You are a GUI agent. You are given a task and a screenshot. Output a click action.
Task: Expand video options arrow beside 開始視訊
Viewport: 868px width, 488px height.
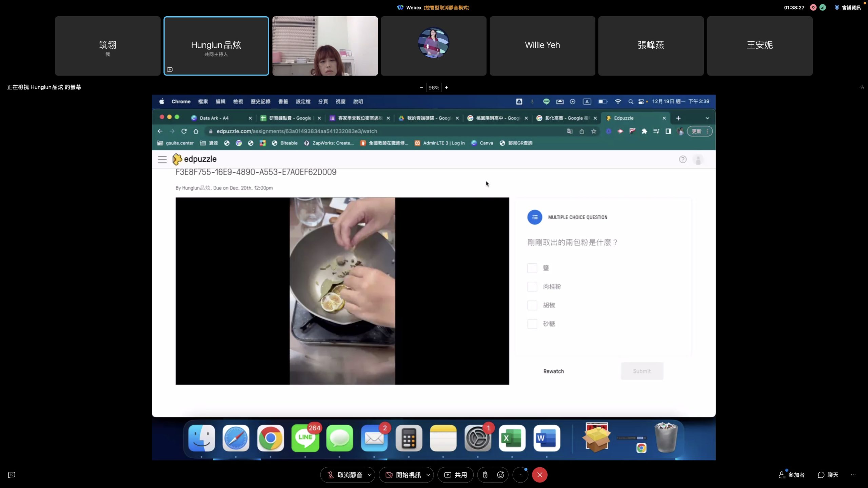coord(428,475)
